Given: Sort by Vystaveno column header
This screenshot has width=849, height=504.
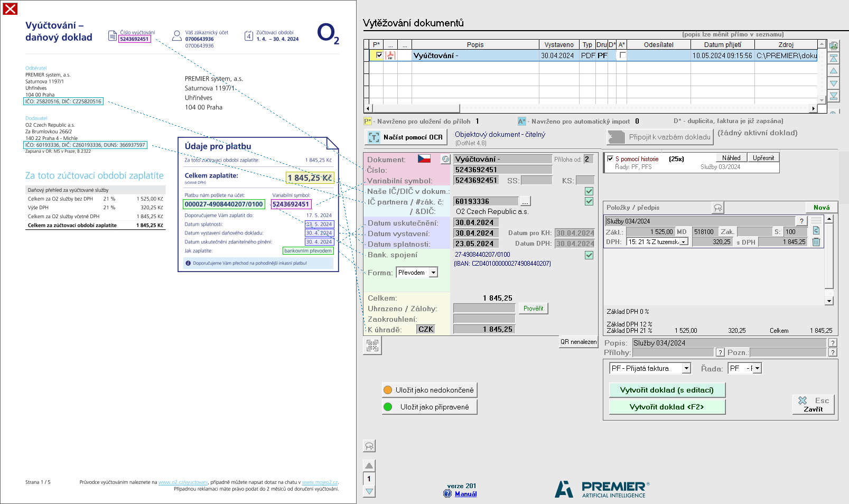Looking at the screenshot, I should click(x=559, y=45).
